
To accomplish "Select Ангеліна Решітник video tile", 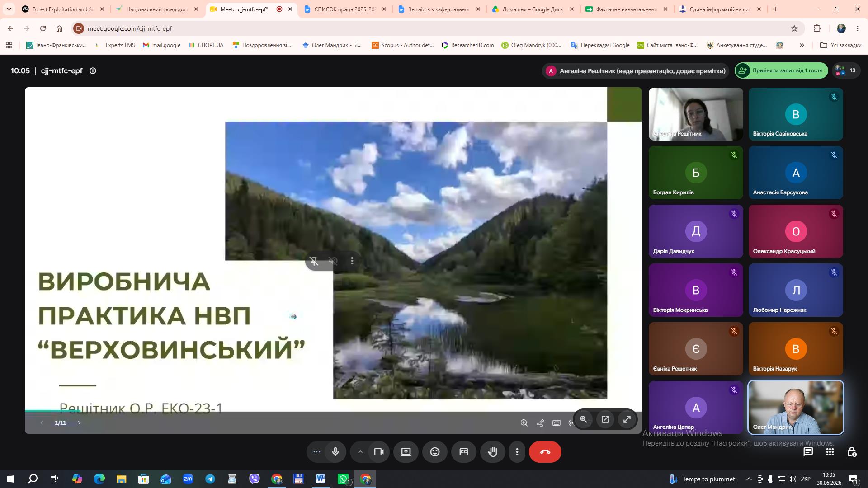I will 696,114.
